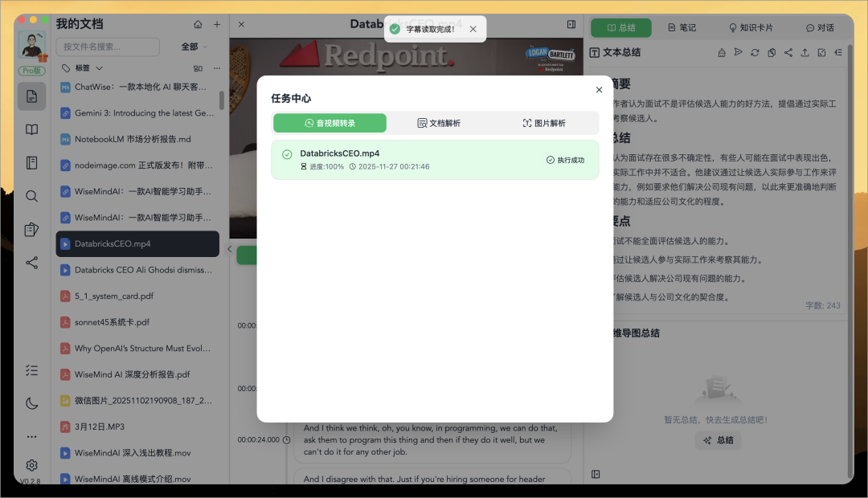Open WiseMindAI 离线模式介绍.mov
868x498 pixels.
(x=137, y=479)
